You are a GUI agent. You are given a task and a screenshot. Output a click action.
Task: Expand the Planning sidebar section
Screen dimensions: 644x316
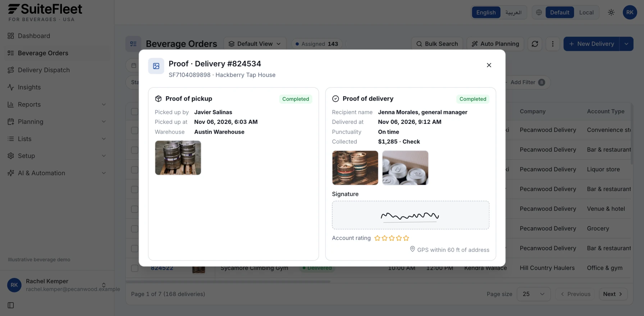(x=58, y=122)
